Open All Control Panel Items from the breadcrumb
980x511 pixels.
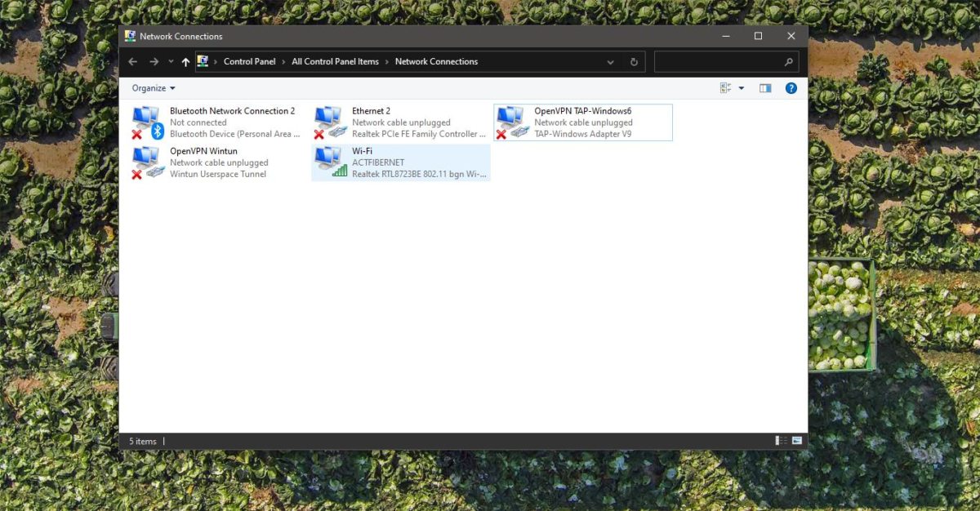[x=335, y=61]
